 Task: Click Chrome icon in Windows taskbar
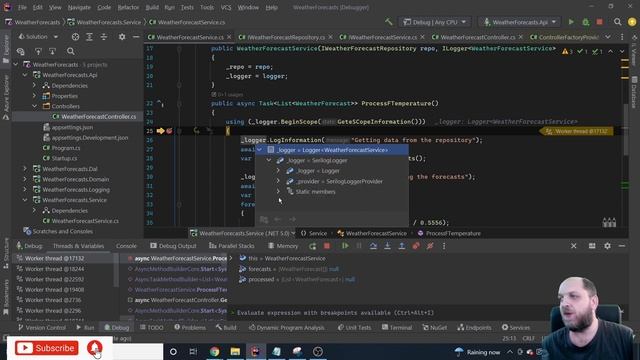214,351
